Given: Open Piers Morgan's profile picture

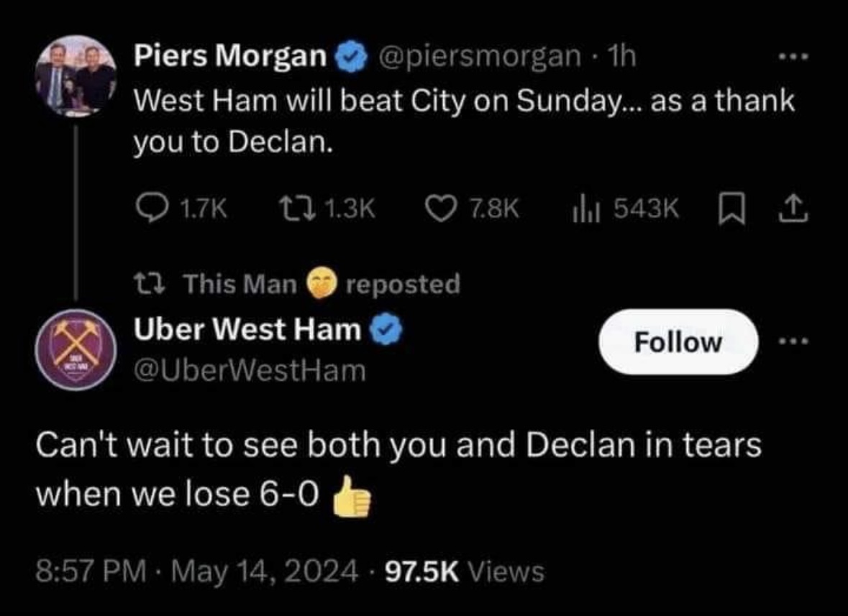Looking at the screenshot, I should click(x=76, y=75).
